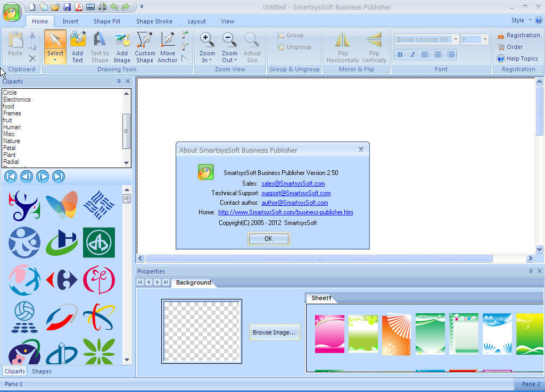The height and width of the screenshot is (392, 545).
Task: Select the pink background template thumbnail
Action: (329, 333)
